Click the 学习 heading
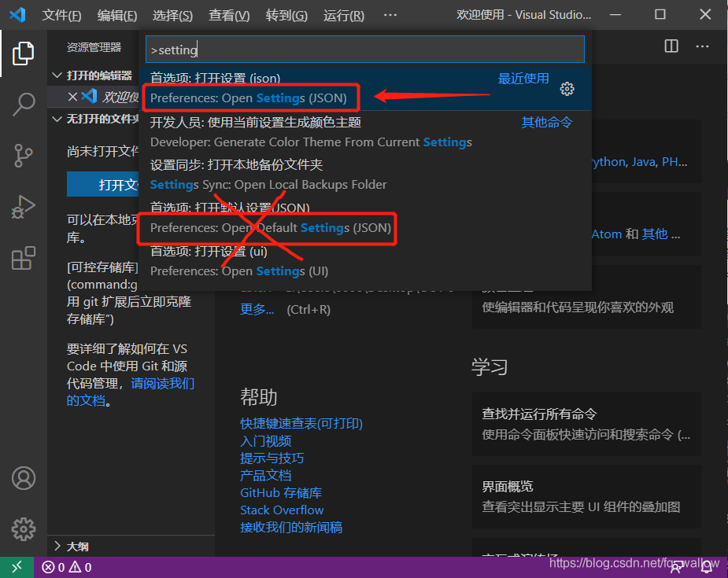Image resolution: width=728 pixels, height=578 pixels. pos(490,367)
